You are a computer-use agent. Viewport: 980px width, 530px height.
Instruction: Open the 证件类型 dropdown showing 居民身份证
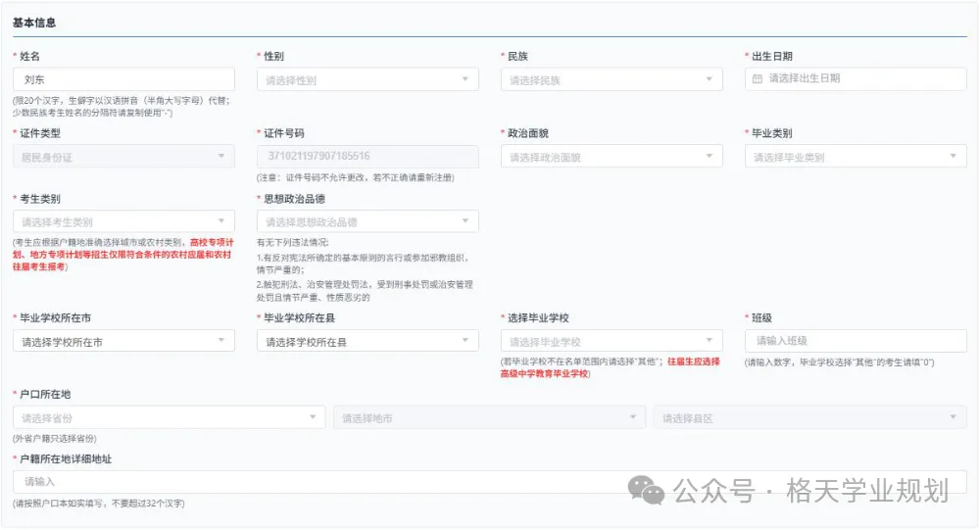click(x=123, y=156)
